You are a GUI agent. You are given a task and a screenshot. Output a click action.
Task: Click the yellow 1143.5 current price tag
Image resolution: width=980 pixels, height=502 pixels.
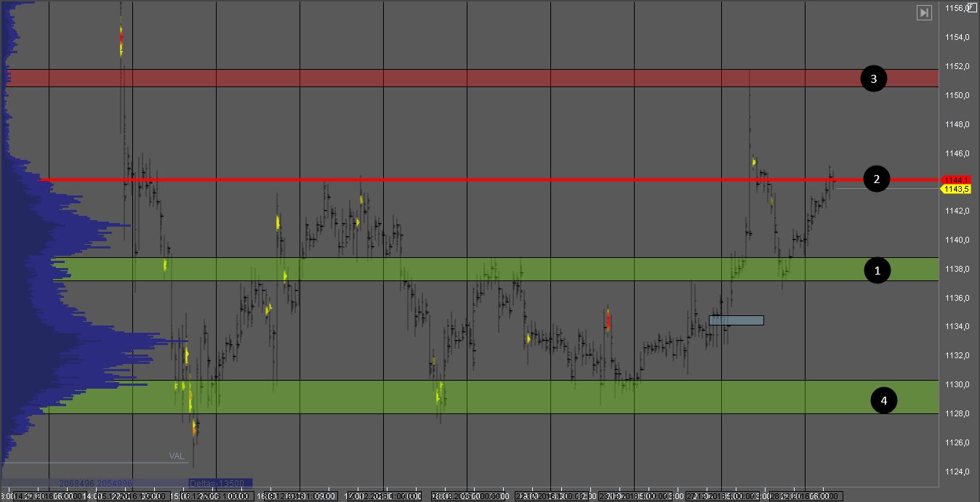click(957, 190)
